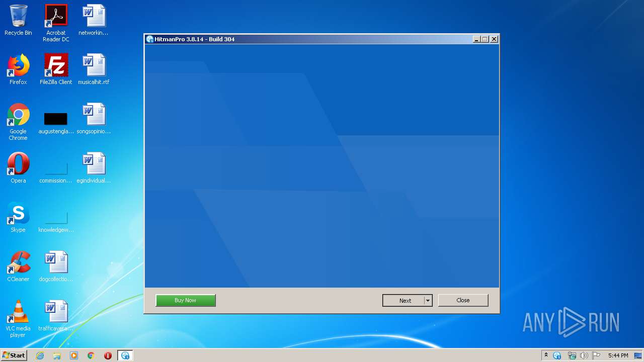Open FileZilla Client shortcut

56,69
